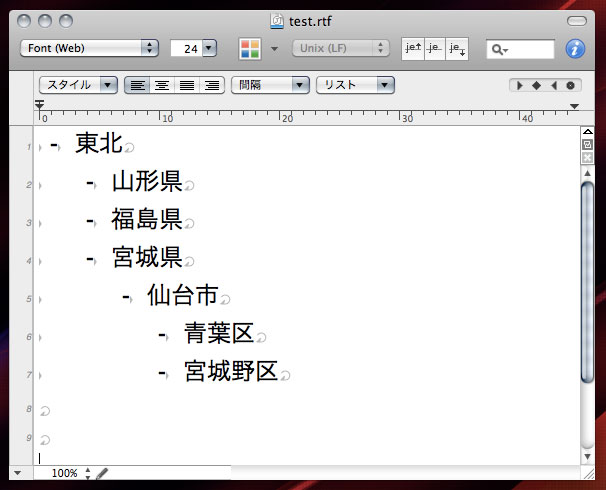This screenshot has height=490, width=606.
Task: Click the search field in toolbar
Action: click(x=520, y=49)
